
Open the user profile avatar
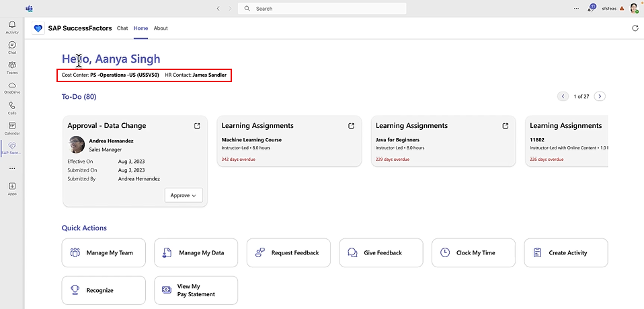click(634, 8)
